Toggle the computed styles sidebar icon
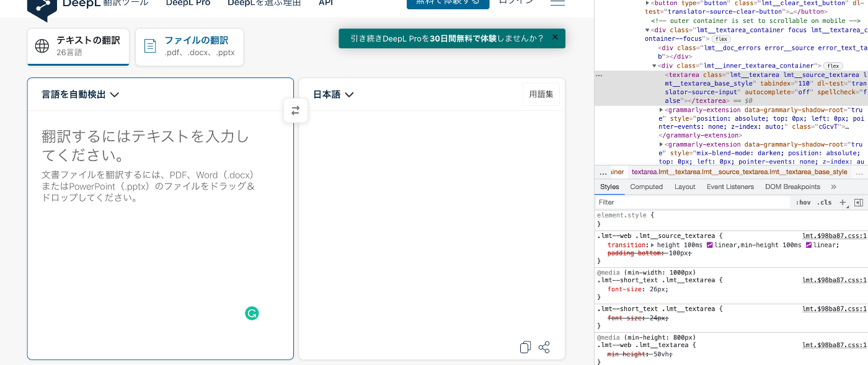The image size is (868, 365). (859, 202)
